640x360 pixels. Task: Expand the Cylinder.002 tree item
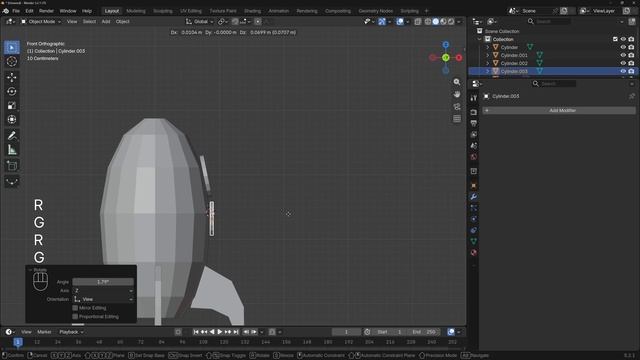point(487,63)
